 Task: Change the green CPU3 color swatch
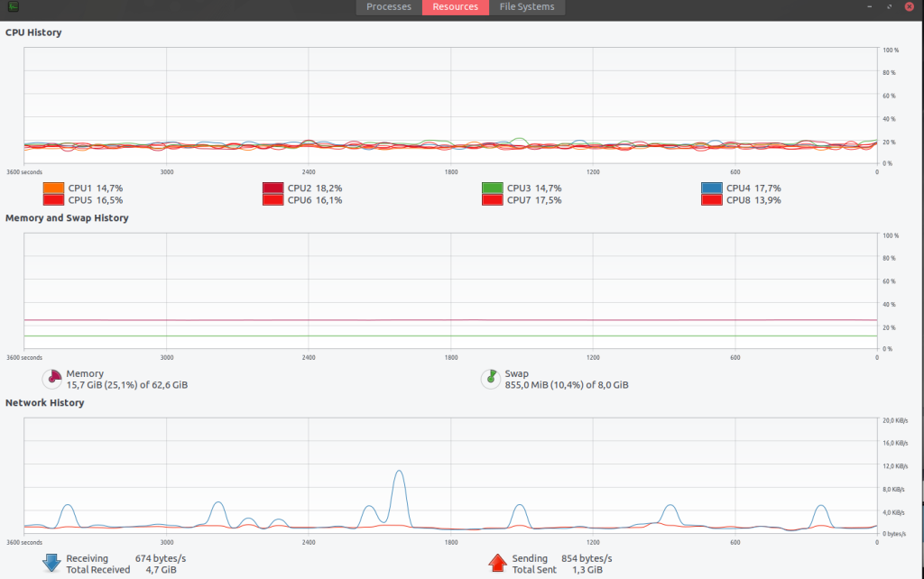(x=492, y=188)
